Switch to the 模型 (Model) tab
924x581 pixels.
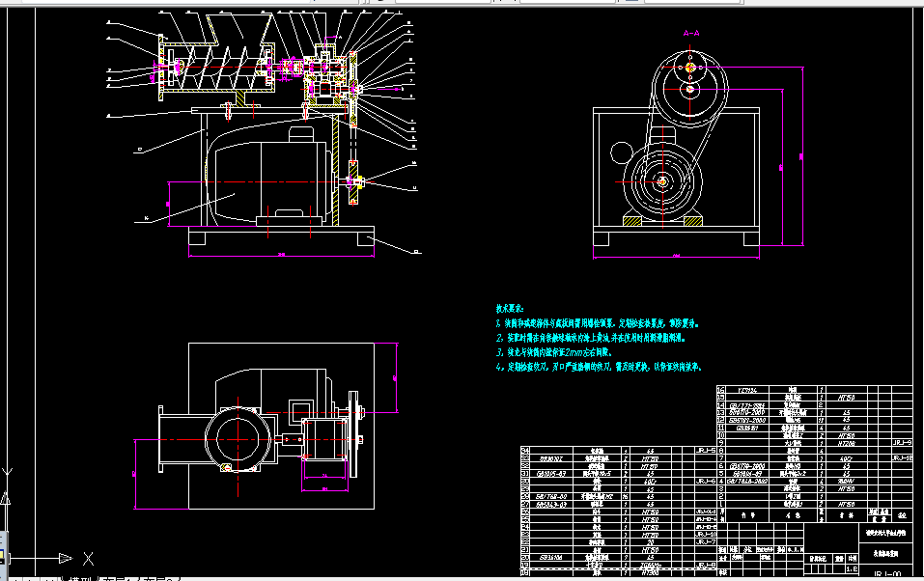click(x=79, y=579)
